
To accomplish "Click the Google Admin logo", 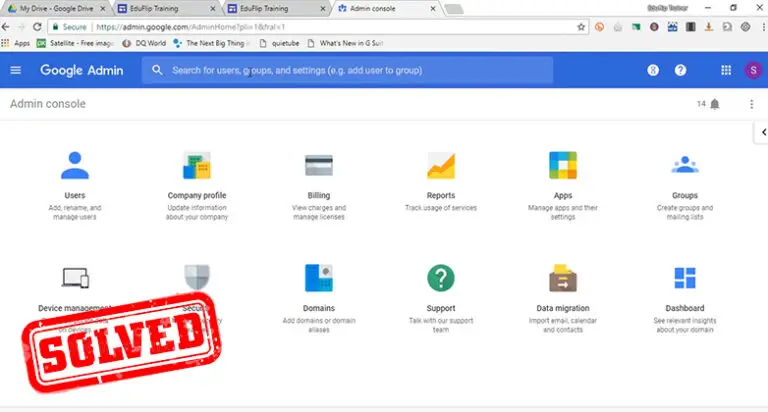I will tap(82, 70).
